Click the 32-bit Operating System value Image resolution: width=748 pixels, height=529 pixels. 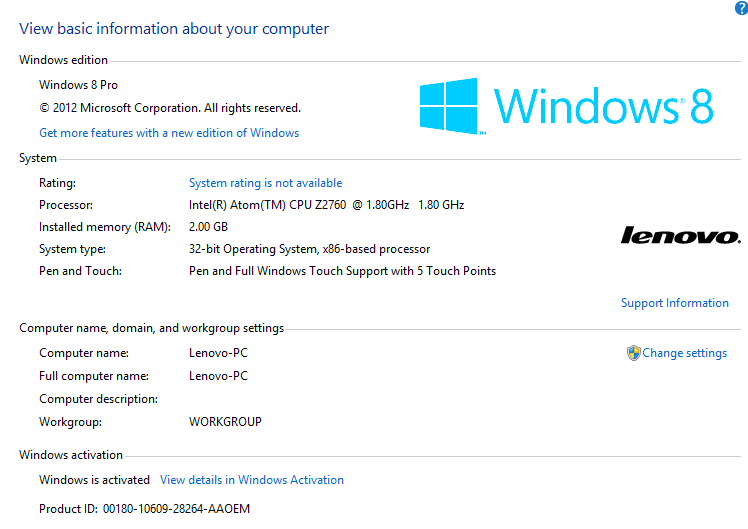309,249
